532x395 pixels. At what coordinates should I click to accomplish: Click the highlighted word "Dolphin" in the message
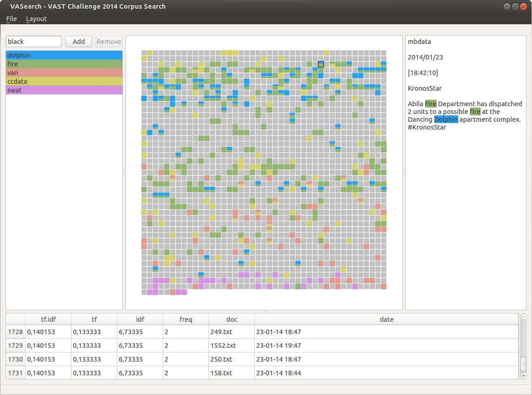click(x=446, y=119)
